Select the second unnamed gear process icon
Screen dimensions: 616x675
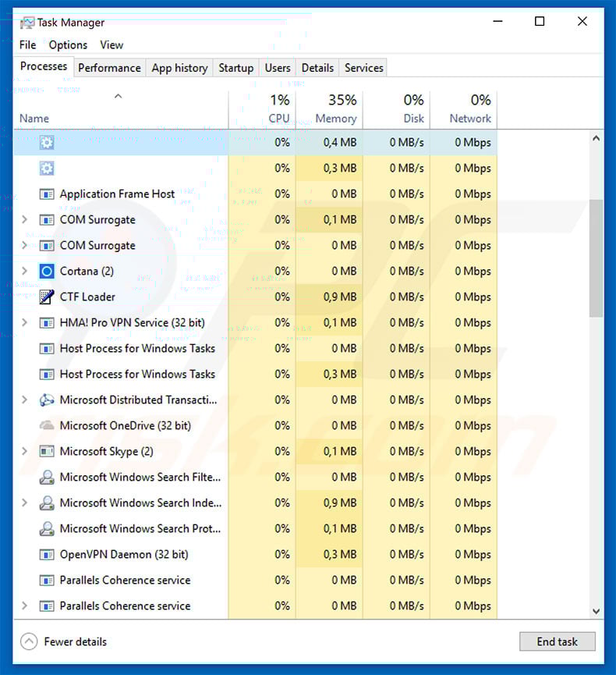coord(47,169)
